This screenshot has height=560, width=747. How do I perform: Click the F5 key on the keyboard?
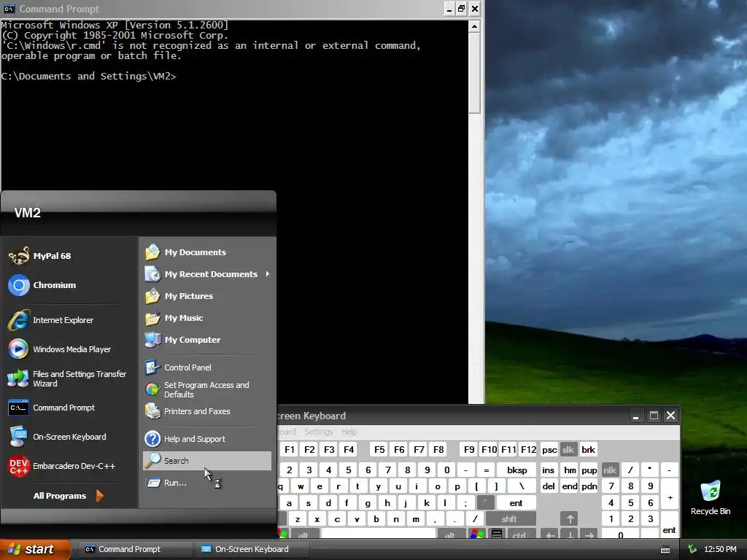(379, 450)
